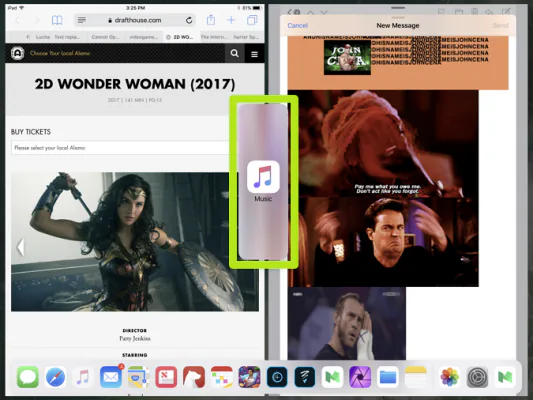Viewport: 533px width, 400px height.
Task: Switch to the 'The Intern...' Safari tab
Action: click(214, 37)
